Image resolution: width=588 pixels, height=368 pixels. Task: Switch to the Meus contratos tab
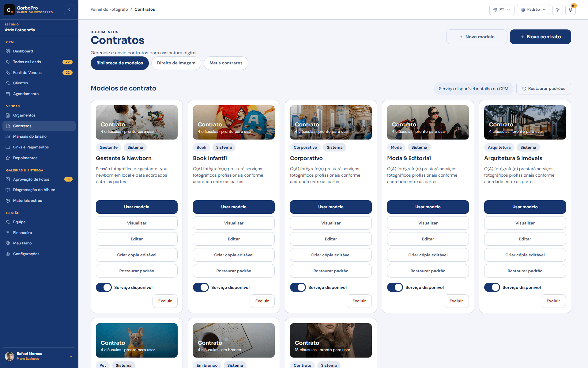226,63
